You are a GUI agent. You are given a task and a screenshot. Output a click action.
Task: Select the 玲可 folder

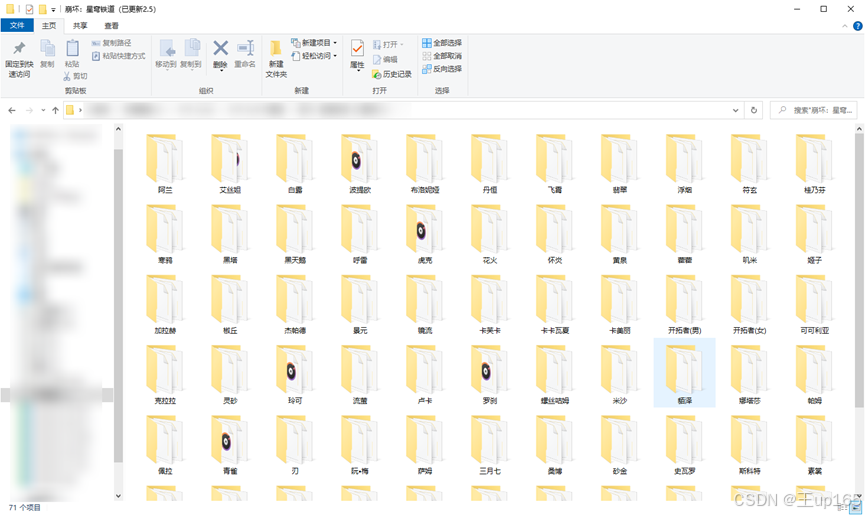pyautogui.click(x=295, y=375)
